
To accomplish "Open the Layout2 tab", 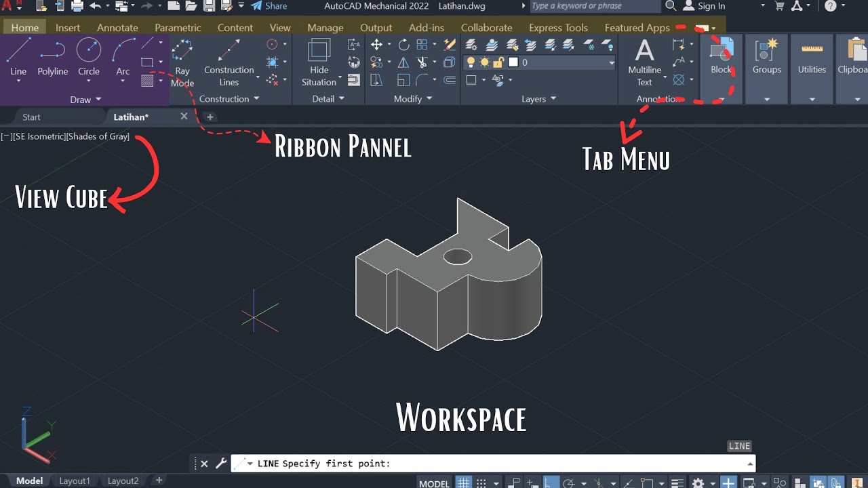I will tap(123, 481).
